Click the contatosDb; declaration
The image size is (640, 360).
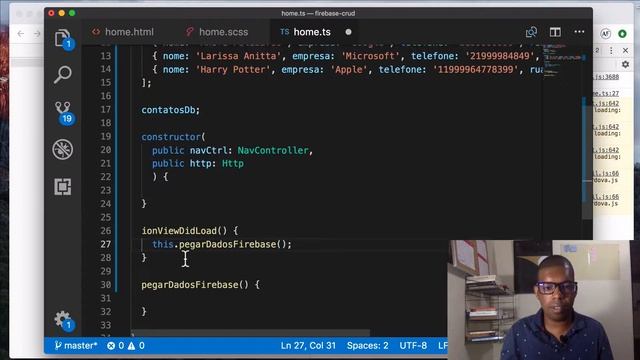[171, 110]
